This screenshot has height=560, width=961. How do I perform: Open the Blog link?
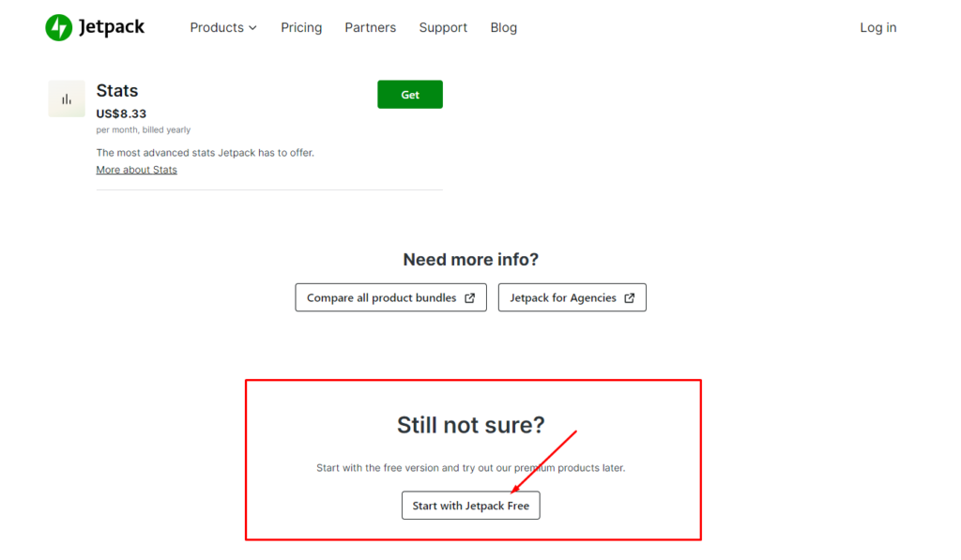pyautogui.click(x=504, y=27)
